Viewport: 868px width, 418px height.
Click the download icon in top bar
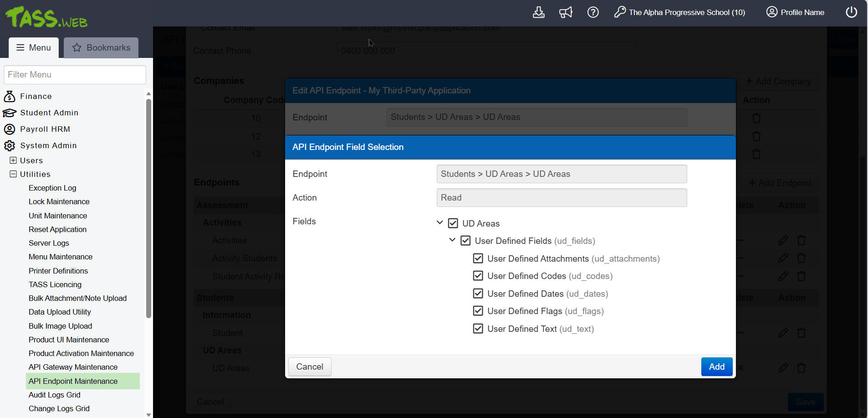pyautogui.click(x=538, y=12)
